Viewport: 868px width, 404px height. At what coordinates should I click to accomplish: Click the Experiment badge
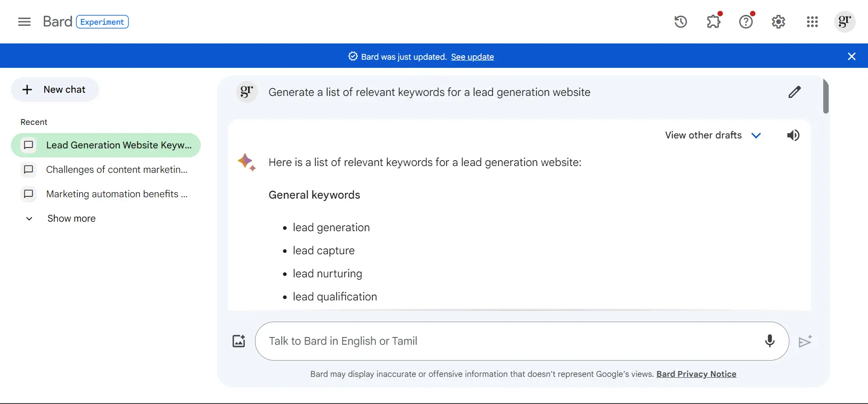tap(102, 22)
